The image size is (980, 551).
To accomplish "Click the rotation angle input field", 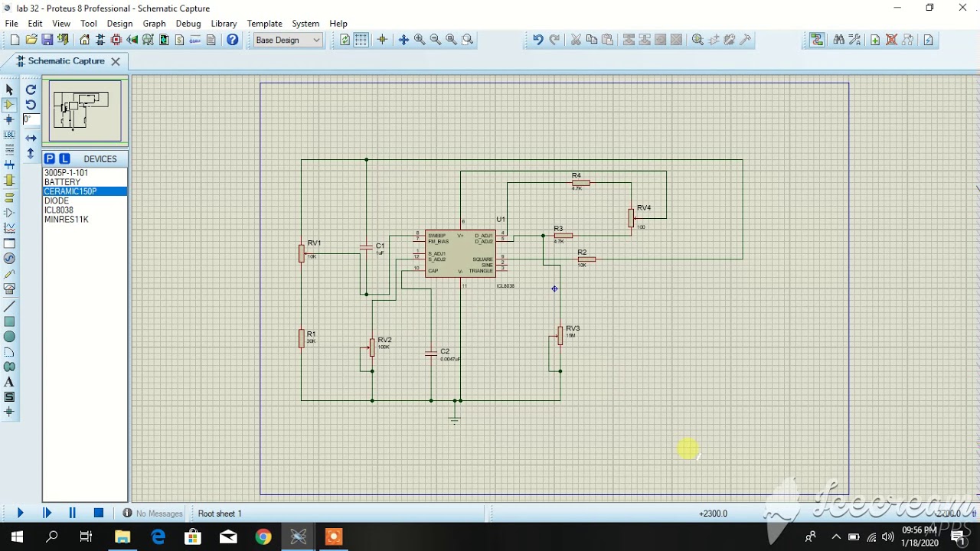I will (31, 119).
